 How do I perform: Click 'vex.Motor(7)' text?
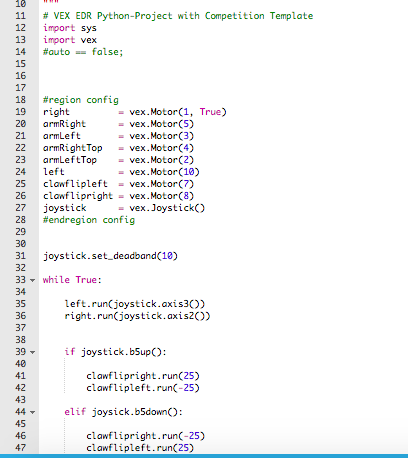pos(162,184)
